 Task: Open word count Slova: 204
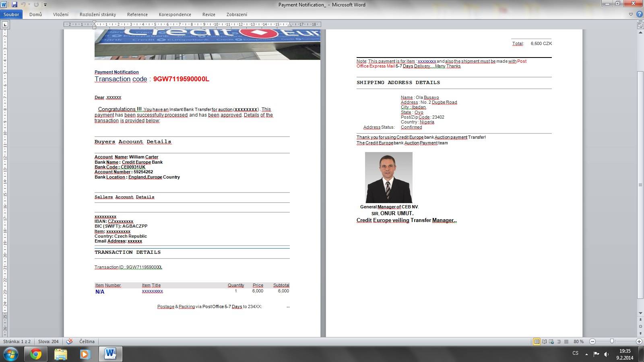click(48, 341)
